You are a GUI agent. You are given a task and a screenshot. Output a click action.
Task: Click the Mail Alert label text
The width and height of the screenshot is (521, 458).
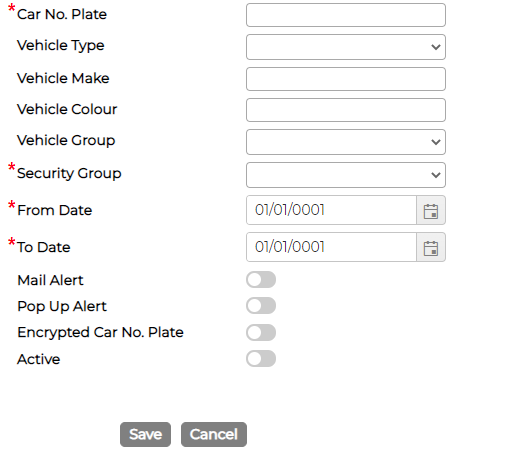click(x=50, y=280)
